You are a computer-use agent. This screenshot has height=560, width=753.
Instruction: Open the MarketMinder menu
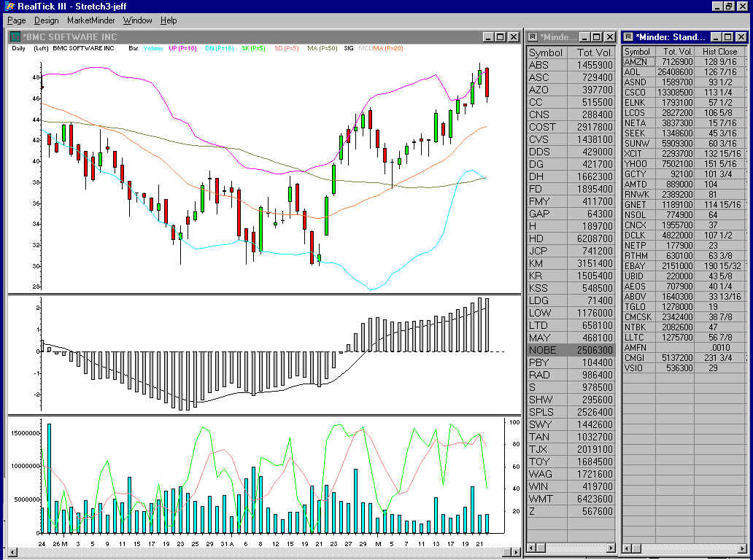[91, 20]
